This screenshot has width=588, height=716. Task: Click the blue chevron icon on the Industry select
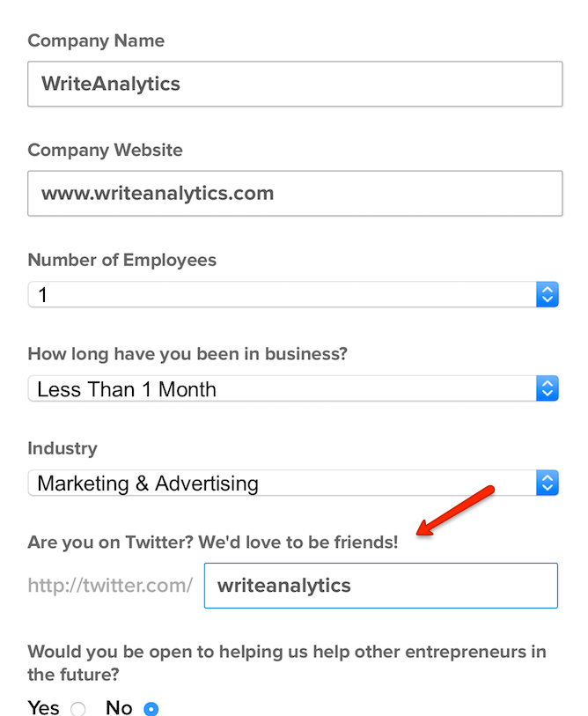click(x=547, y=483)
